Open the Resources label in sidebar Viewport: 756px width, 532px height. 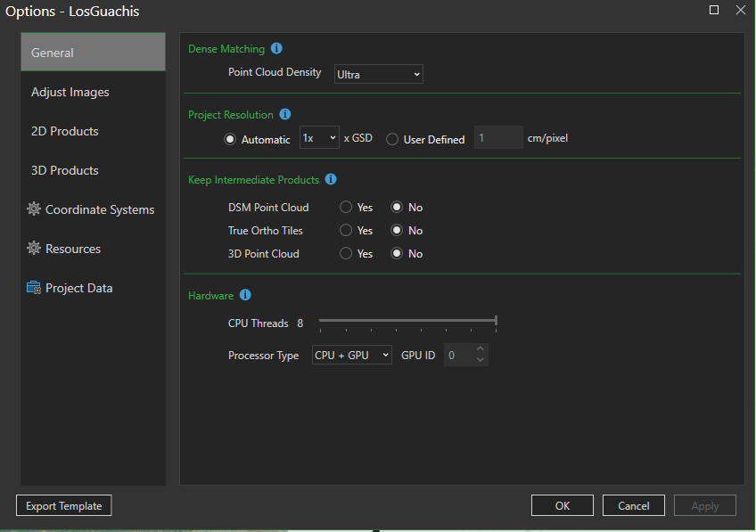(x=73, y=249)
